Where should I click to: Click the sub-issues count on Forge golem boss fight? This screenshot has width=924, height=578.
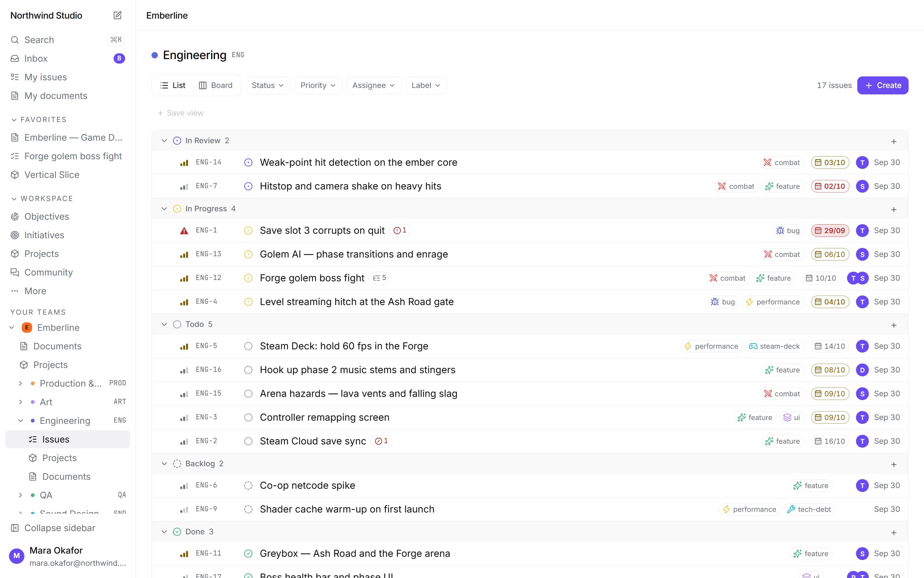(x=380, y=278)
